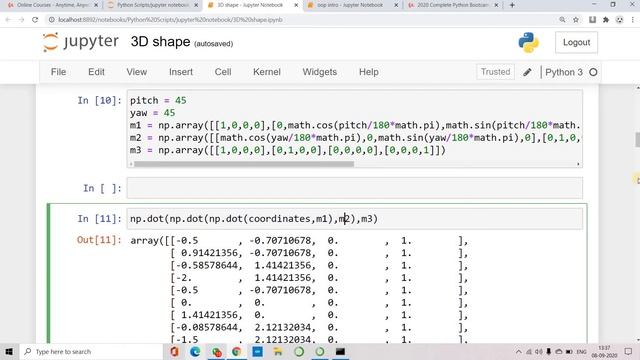Click the 3D shape notebook title
The width and height of the screenshot is (640, 360).
coord(160,42)
